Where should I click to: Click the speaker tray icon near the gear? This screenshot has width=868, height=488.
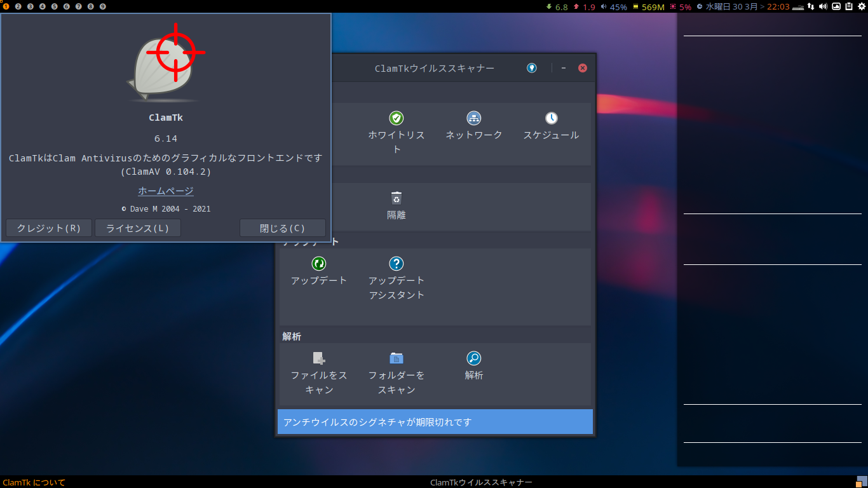point(823,6)
